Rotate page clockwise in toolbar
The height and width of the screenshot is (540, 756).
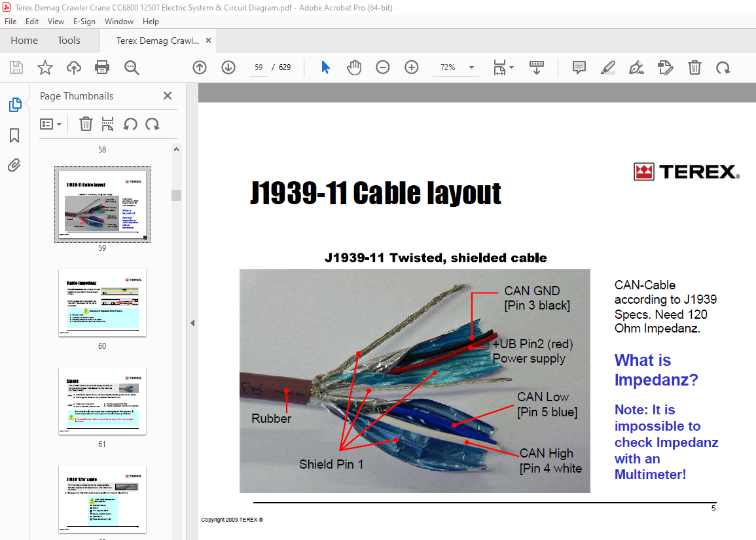(x=723, y=67)
